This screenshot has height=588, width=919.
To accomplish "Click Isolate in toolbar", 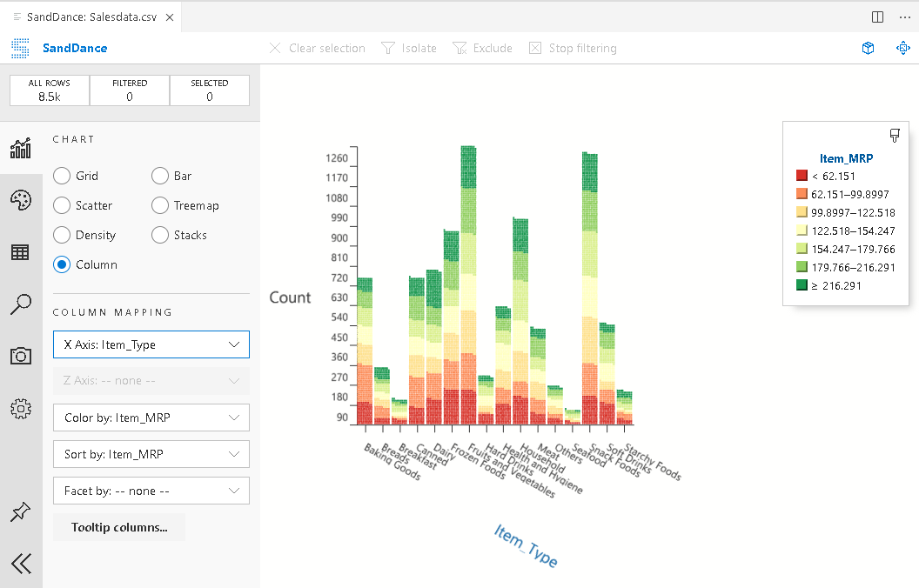I will (x=409, y=48).
